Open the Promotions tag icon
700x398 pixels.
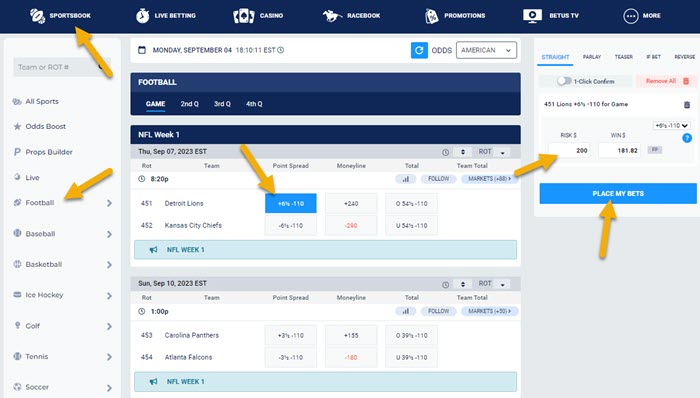coord(432,16)
